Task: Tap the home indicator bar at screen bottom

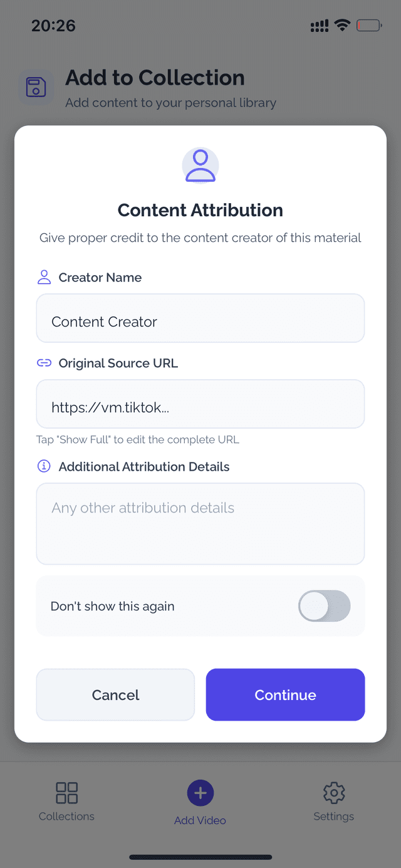Action: coord(200,857)
